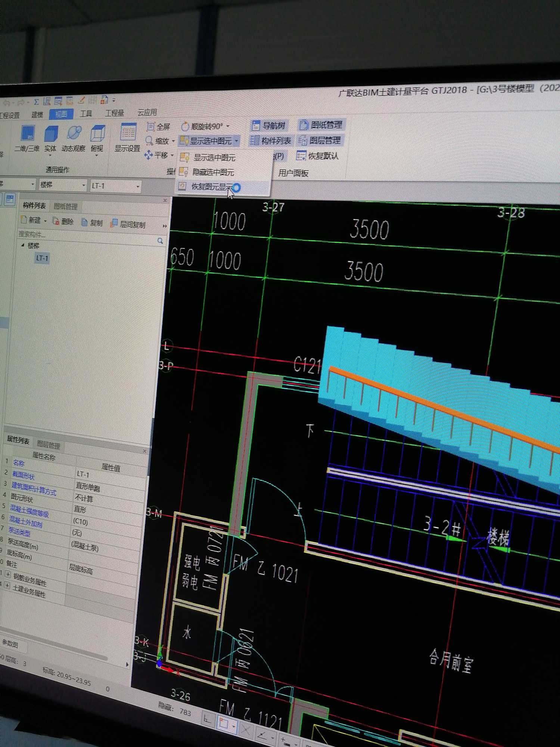Switch to 图层管理 tab in properties panel
Image resolution: width=560 pixels, height=747 pixels.
click(x=49, y=445)
